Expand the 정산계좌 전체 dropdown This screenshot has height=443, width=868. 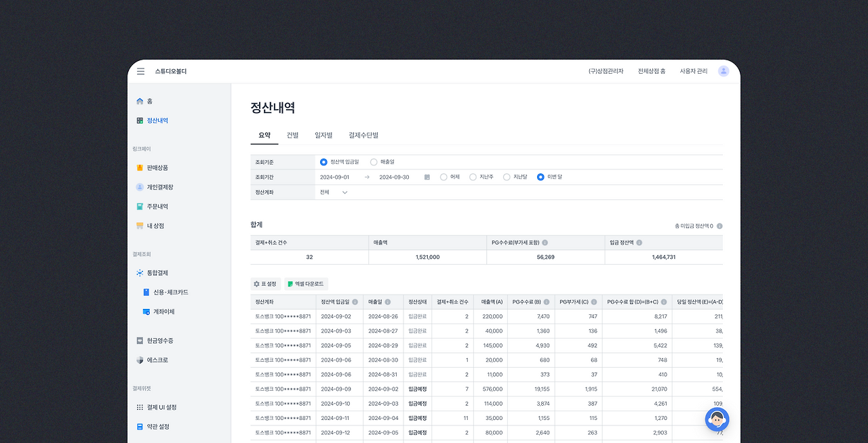click(x=334, y=192)
